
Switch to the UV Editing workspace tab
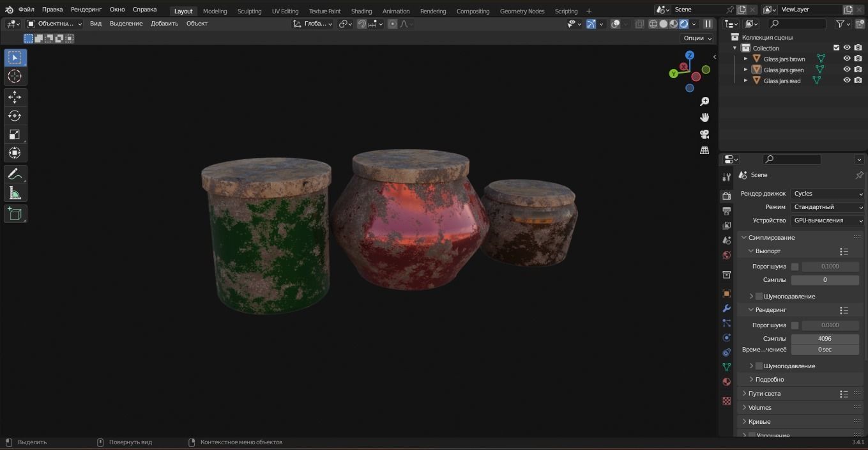285,11
